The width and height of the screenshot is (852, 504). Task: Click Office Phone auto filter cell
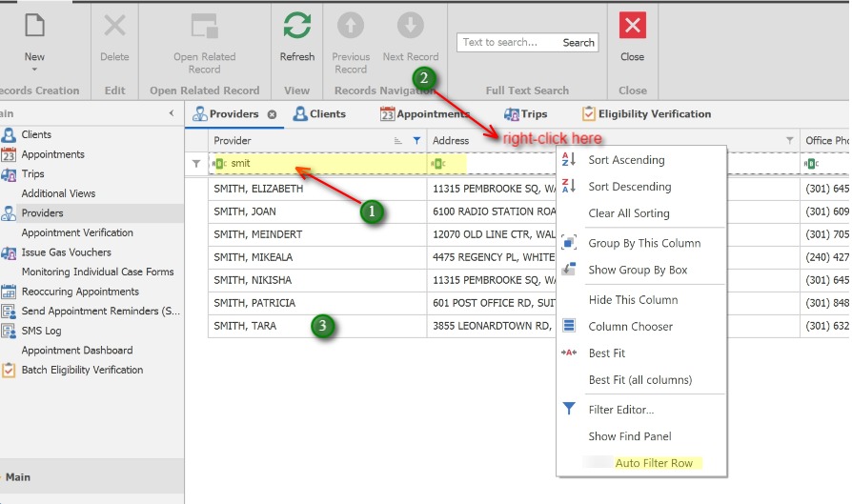pyautogui.click(x=824, y=164)
